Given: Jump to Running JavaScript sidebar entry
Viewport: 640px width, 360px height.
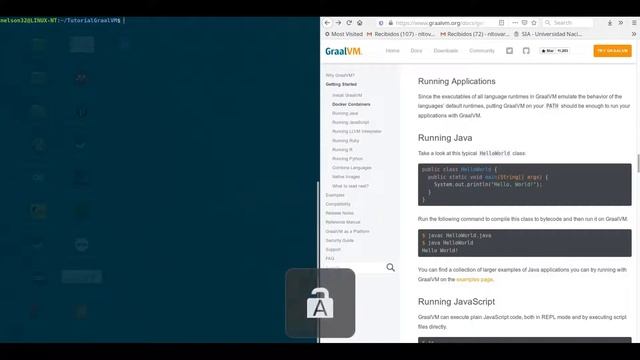Looking at the screenshot, I should coord(351,122).
